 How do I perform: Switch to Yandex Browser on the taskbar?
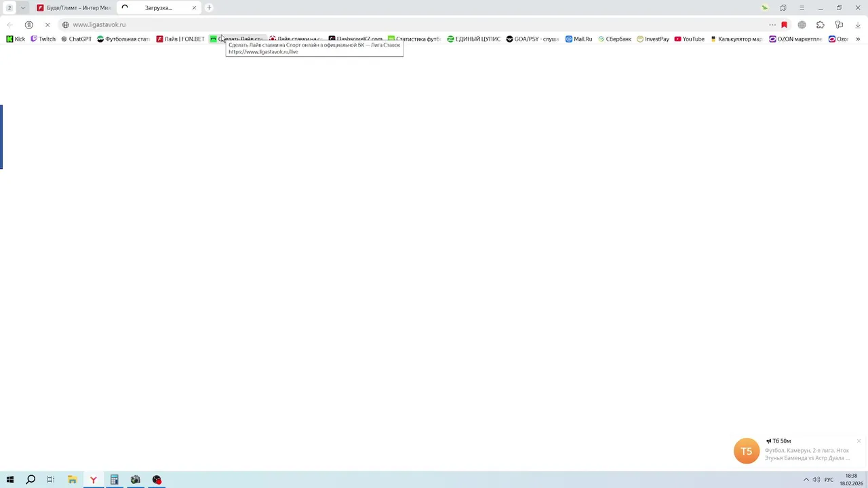click(x=93, y=480)
